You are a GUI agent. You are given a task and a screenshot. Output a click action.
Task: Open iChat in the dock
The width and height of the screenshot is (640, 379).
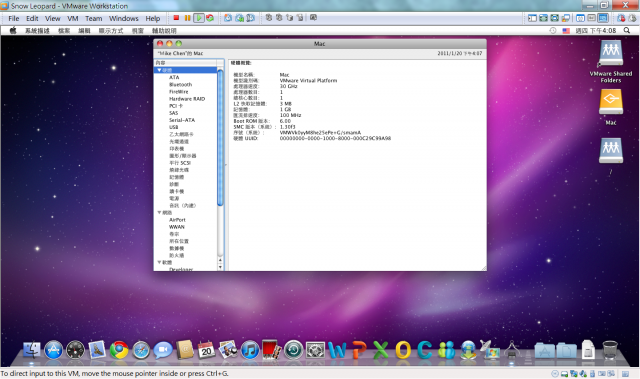162,350
